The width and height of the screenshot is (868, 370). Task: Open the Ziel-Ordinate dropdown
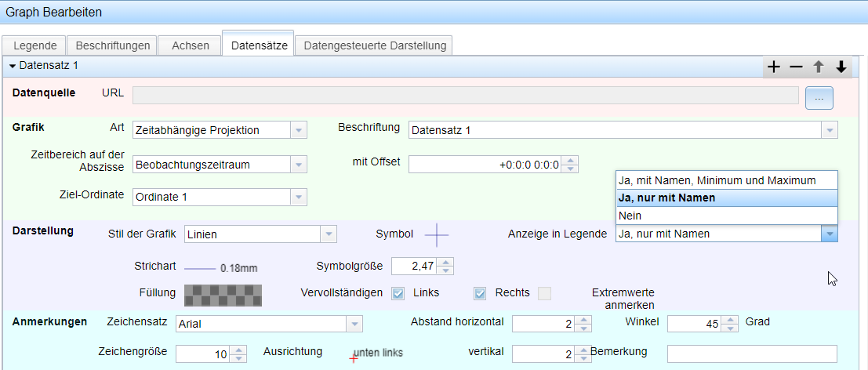click(x=299, y=197)
